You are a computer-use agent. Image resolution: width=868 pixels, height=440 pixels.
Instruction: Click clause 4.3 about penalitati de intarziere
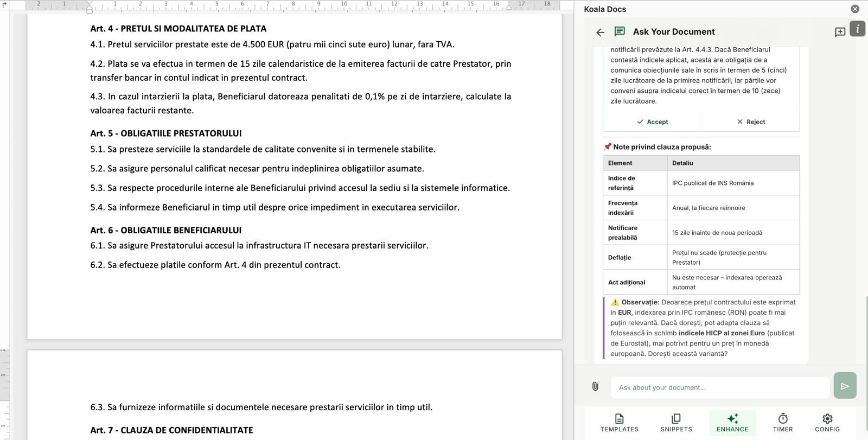click(x=301, y=104)
